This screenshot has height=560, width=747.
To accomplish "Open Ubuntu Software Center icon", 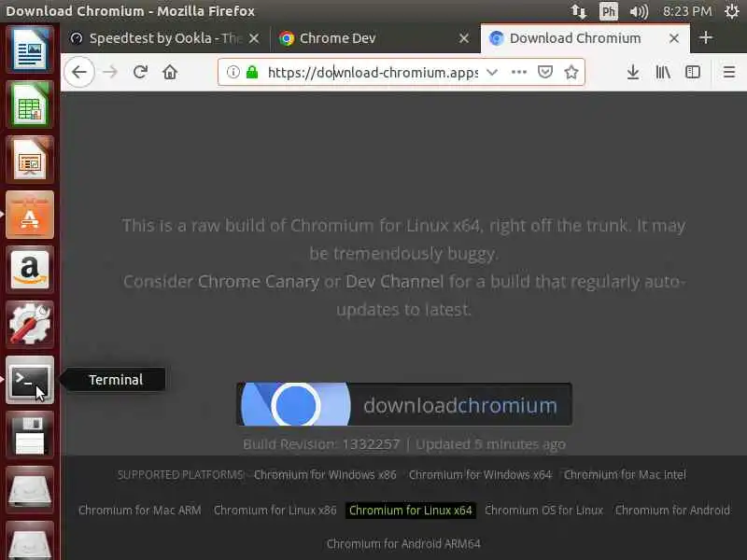I will [x=30, y=215].
